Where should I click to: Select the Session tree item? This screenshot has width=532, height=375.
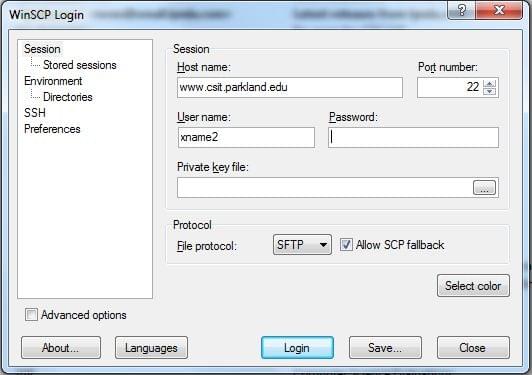click(42, 49)
